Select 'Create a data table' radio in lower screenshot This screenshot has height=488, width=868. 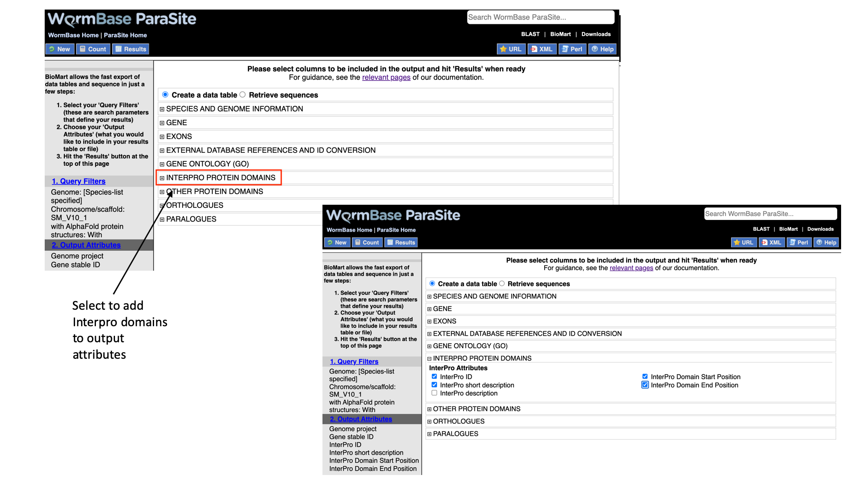pyautogui.click(x=432, y=283)
